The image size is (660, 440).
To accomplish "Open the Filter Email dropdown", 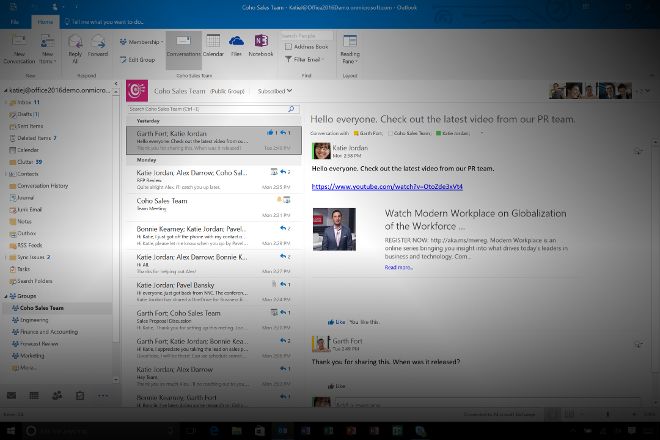I will pos(305,59).
